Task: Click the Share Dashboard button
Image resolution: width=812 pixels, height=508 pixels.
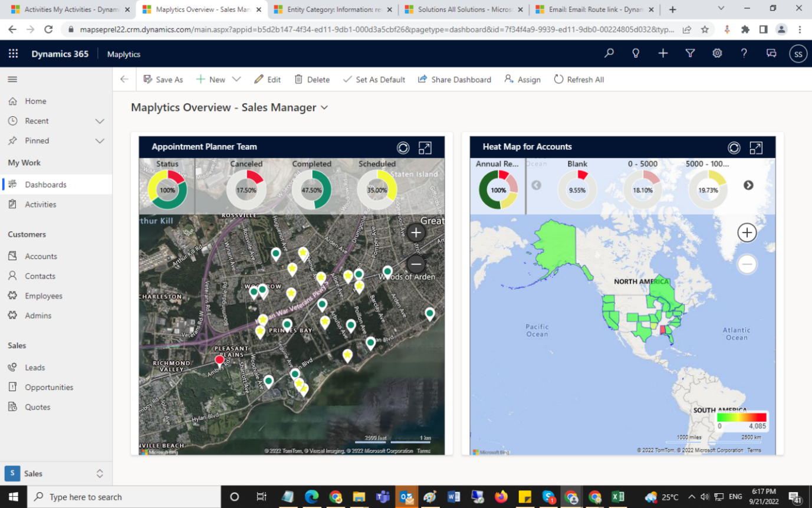Action: pos(454,80)
